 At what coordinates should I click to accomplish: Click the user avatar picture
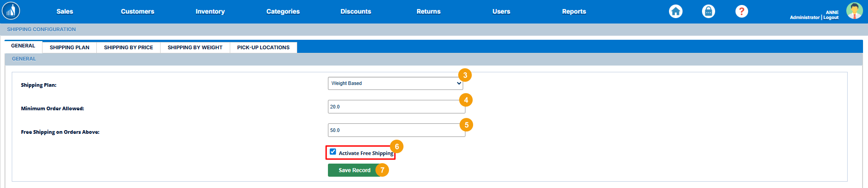[854, 11]
